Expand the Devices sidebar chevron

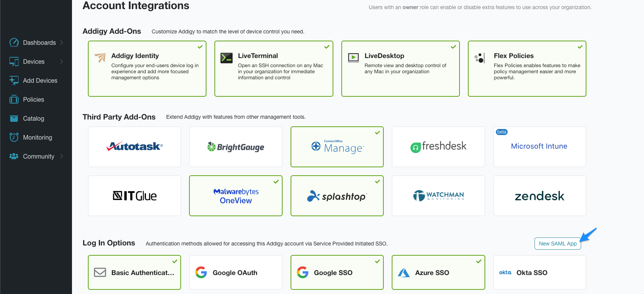click(x=63, y=61)
